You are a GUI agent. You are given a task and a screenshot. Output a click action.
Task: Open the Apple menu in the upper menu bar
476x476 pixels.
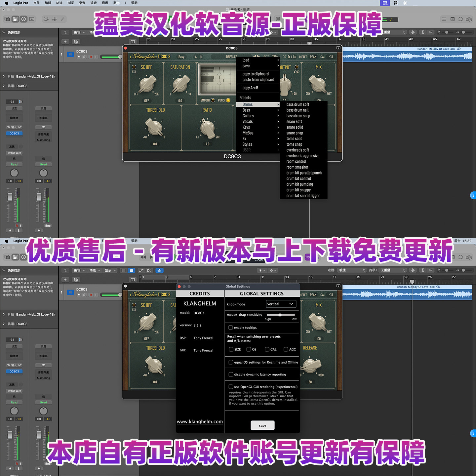coord(7,3)
